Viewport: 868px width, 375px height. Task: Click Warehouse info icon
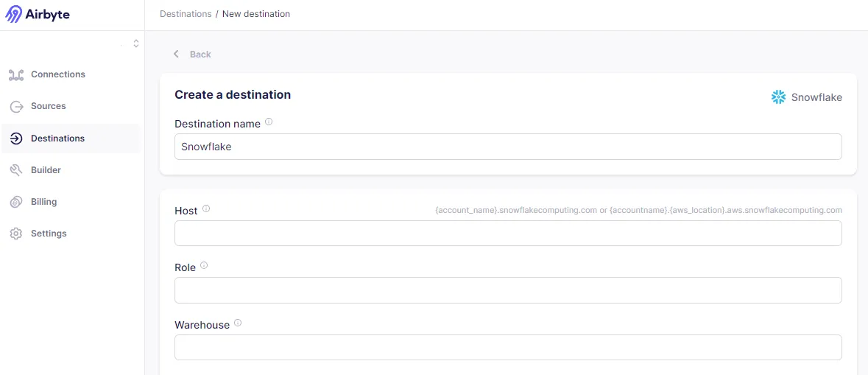(238, 323)
